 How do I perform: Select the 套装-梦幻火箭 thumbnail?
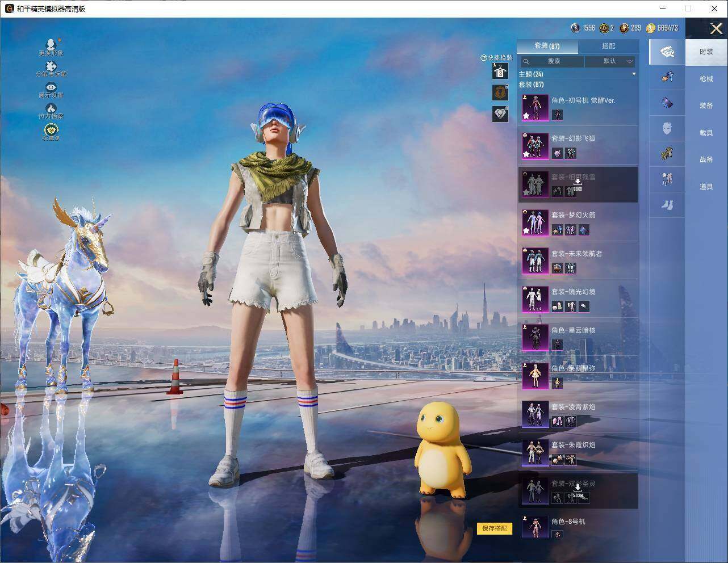click(535, 222)
